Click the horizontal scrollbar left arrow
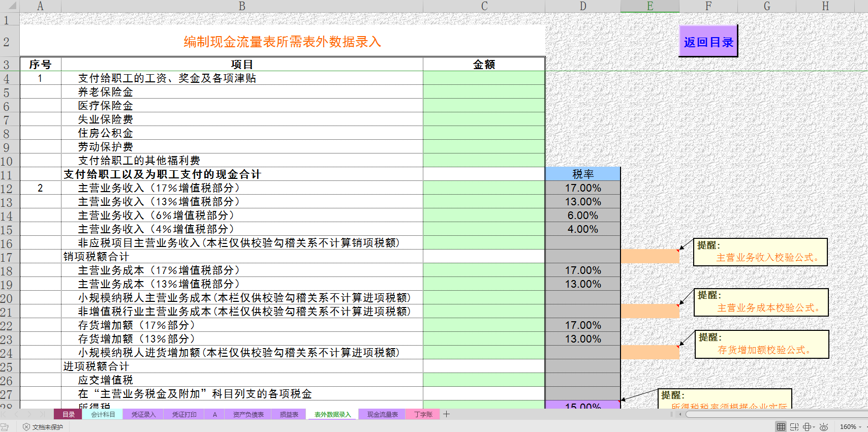This screenshot has height=432, width=868. point(680,414)
